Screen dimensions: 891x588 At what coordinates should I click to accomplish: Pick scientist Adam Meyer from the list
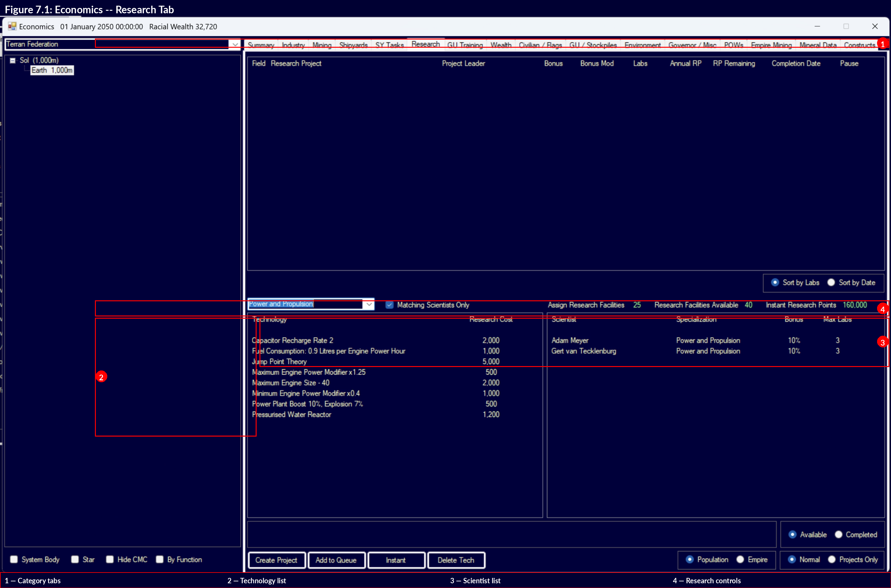point(570,340)
